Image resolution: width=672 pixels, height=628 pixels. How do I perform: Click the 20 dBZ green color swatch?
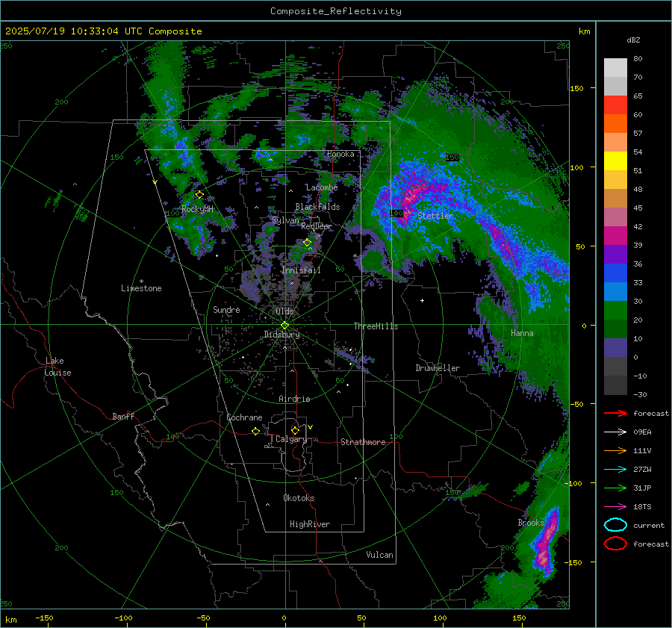(x=615, y=311)
